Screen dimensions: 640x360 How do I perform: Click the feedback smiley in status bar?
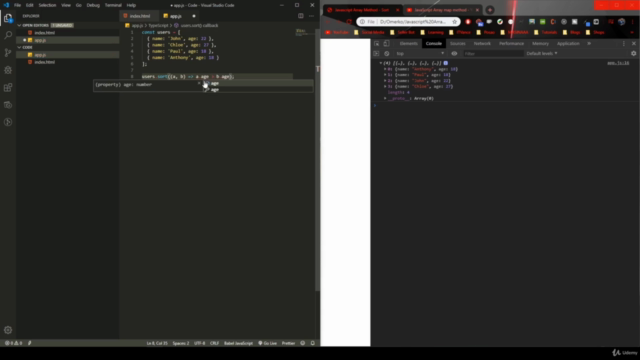(x=302, y=343)
